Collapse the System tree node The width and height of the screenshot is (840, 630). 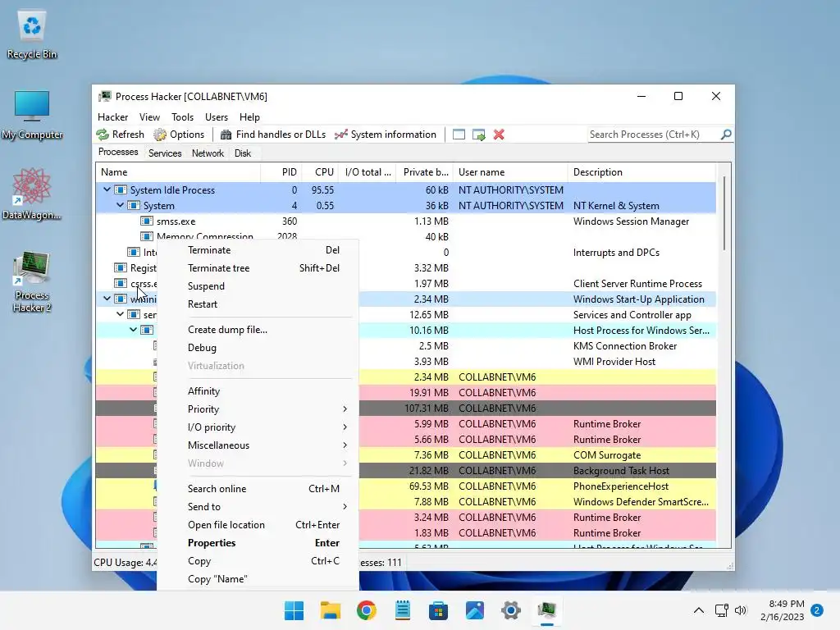pyautogui.click(x=120, y=205)
